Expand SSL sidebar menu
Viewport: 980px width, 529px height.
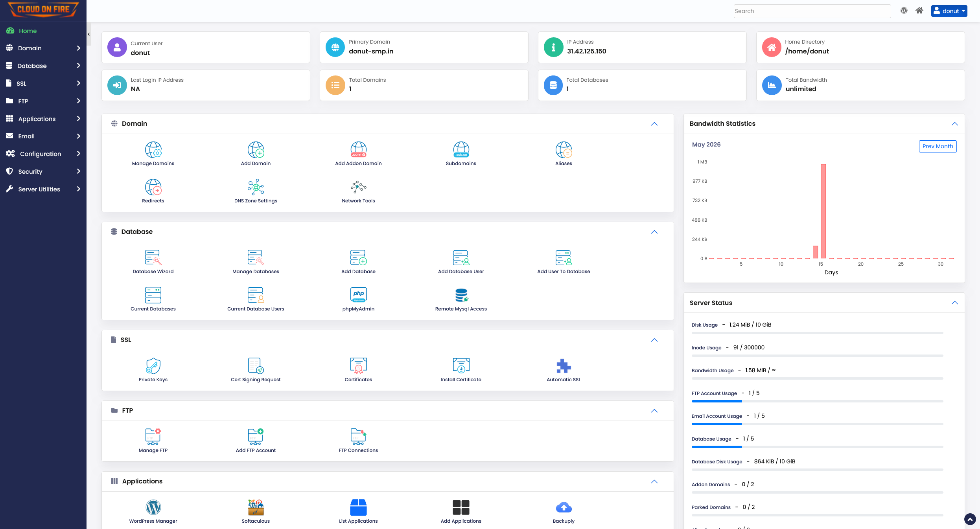pyautogui.click(x=43, y=83)
